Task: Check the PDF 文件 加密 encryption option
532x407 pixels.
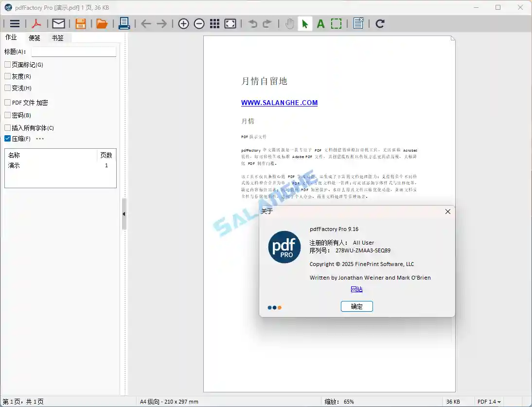Action: click(8, 103)
